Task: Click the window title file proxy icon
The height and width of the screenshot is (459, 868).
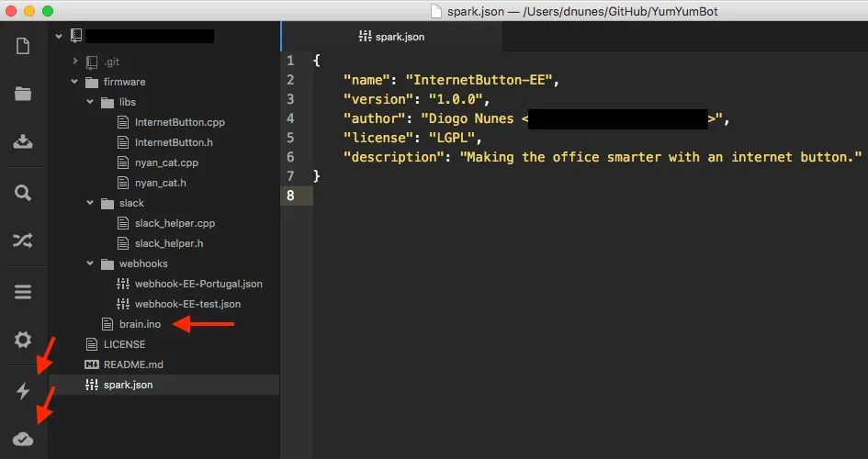Action: pyautogui.click(x=436, y=11)
